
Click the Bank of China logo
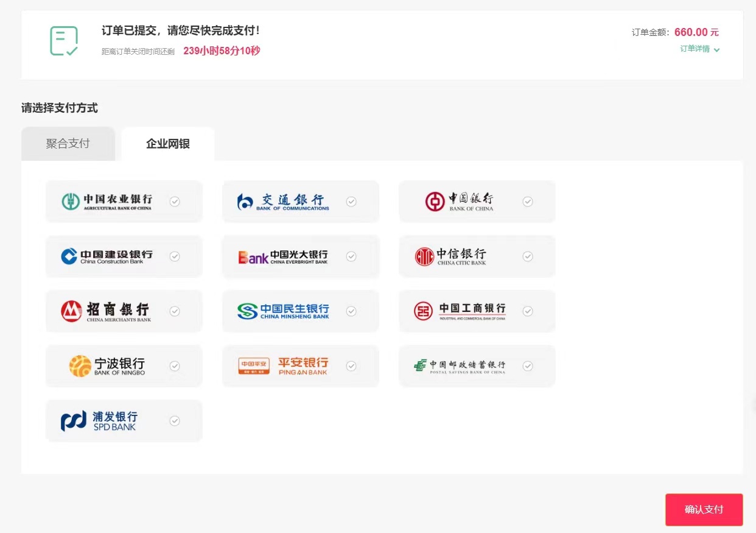coord(460,202)
